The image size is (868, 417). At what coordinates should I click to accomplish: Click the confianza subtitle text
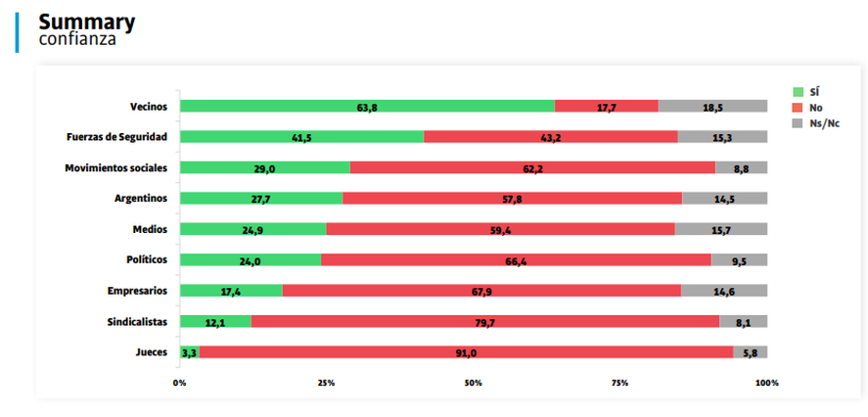click(77, 39)
